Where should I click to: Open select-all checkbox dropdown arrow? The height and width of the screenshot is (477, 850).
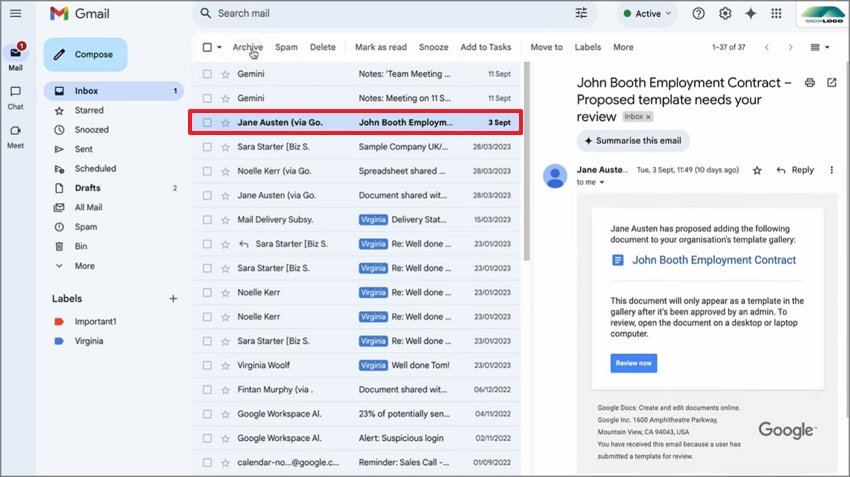coord(219,47)
